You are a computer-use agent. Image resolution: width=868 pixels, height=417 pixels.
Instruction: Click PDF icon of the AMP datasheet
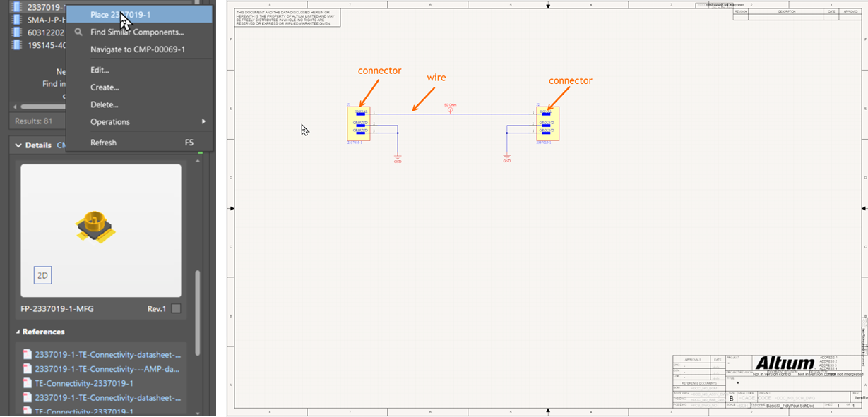(x=28, y=369)
